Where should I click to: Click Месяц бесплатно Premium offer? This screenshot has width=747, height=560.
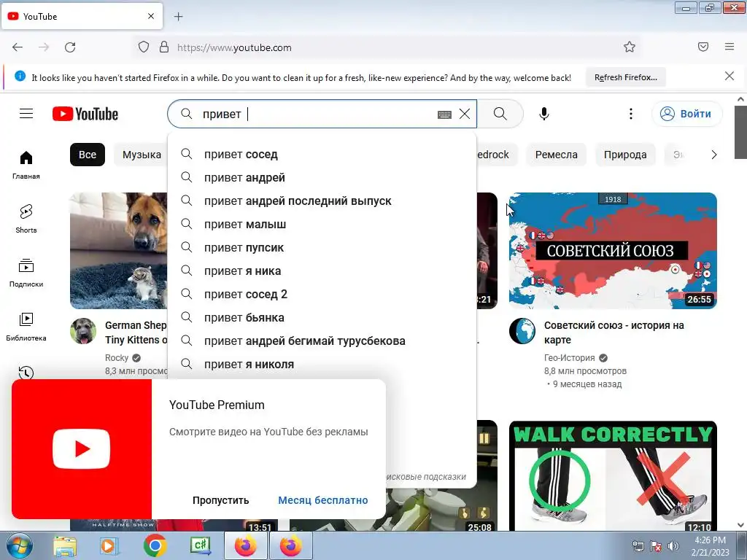(x=323, y=500)
